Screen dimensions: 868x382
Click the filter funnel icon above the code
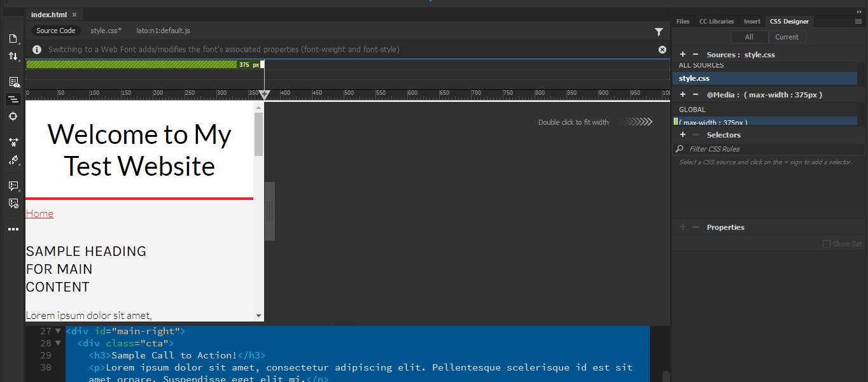coord(659,32)
